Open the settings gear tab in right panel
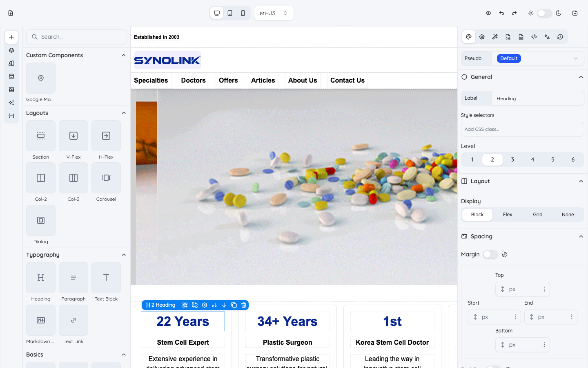This screenshot has width=588, height=368. coord(482,37)
